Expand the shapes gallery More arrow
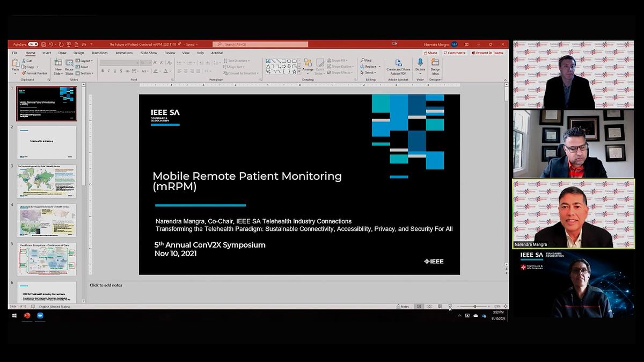644x362 pixels. 298,71
